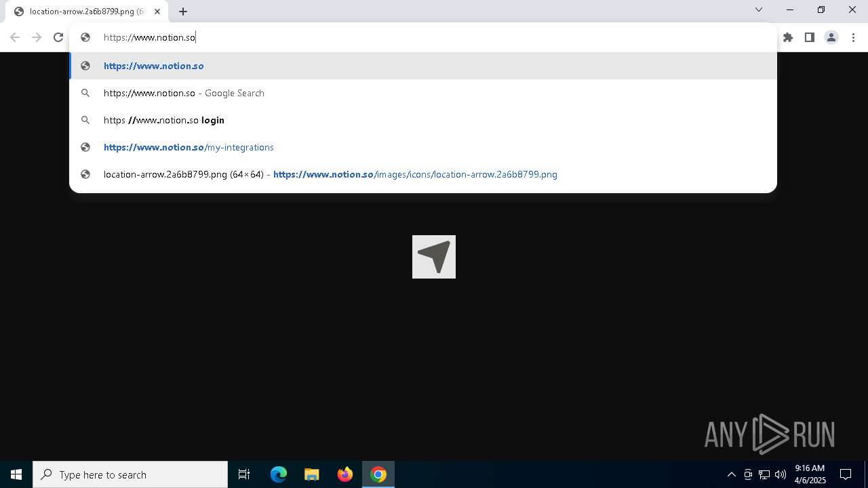Open the notification center icon
The height and width of the screenshot is (488, 868).
click(846, 474)
